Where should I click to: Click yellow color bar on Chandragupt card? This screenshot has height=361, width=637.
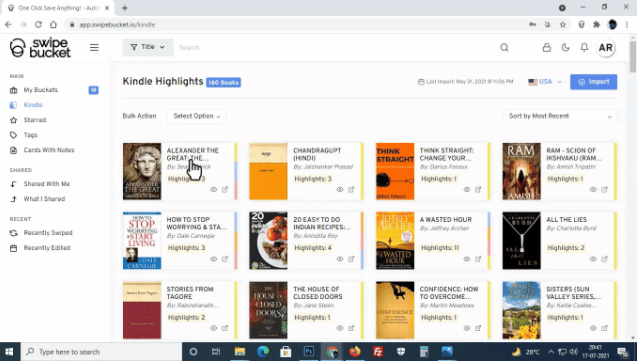[x=362, y=171]
